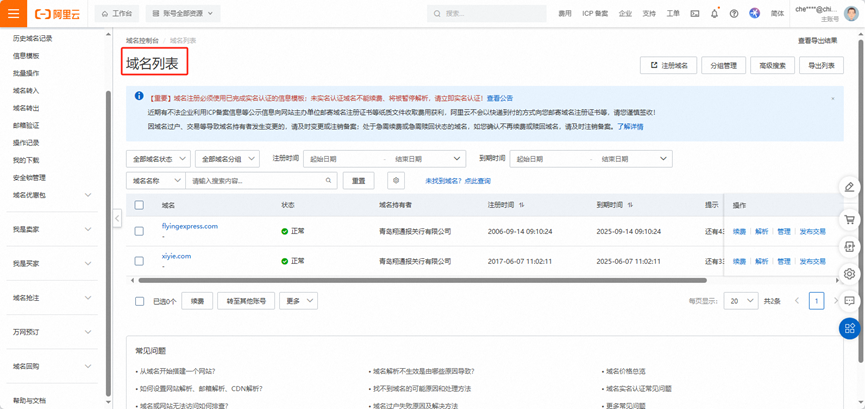The height and width of the screenshot is (409, 865).
Task: Open the ICP 备案 header menu
Action: pos(595,14)
